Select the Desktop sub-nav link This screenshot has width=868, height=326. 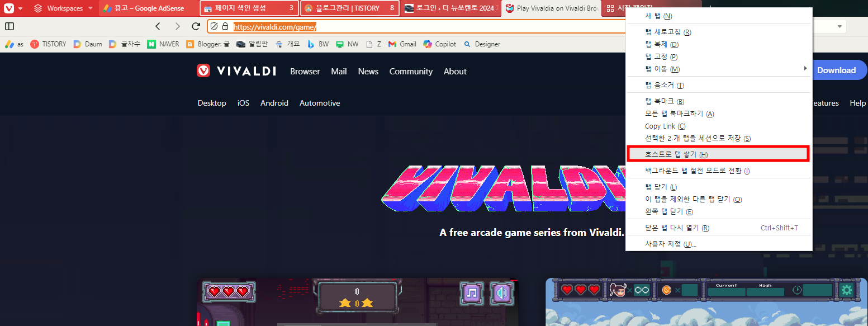tap(212, 103)
